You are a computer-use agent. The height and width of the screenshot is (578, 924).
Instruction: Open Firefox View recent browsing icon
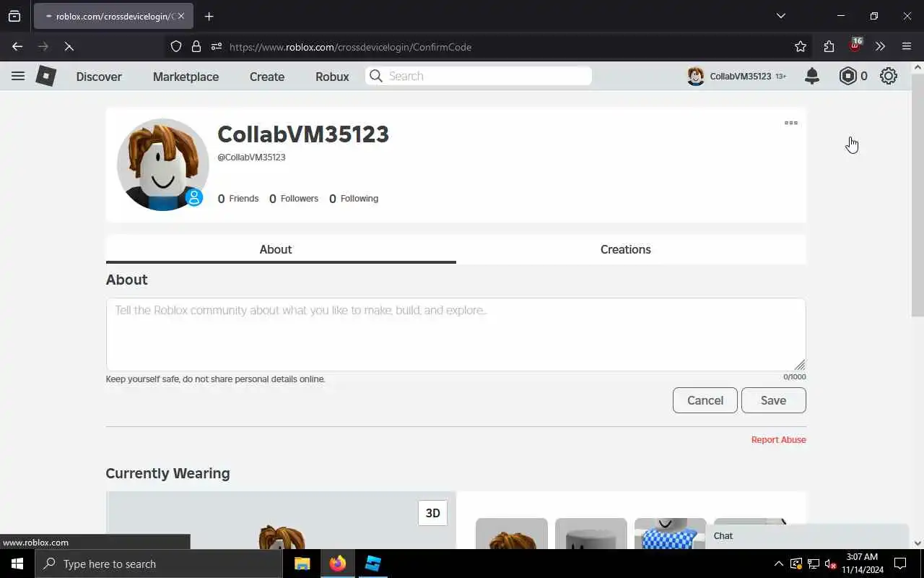coord(14,16)
